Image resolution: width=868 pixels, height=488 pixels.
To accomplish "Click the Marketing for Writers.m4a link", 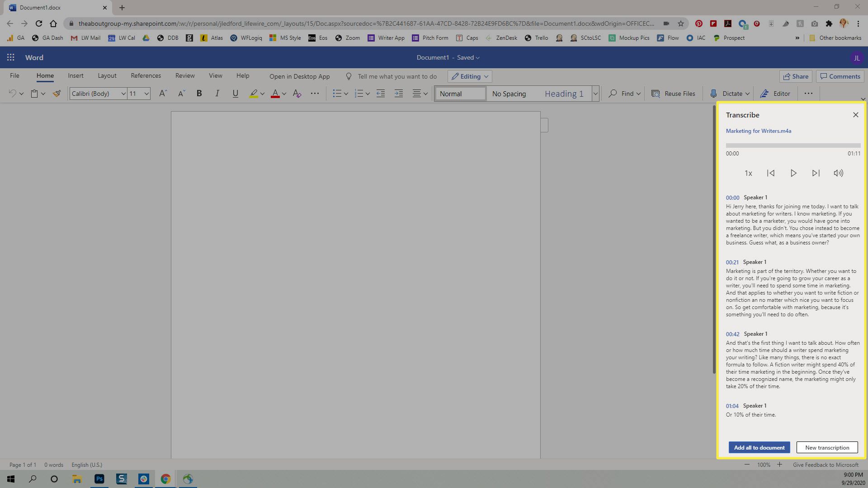I will tap(758, 131).
